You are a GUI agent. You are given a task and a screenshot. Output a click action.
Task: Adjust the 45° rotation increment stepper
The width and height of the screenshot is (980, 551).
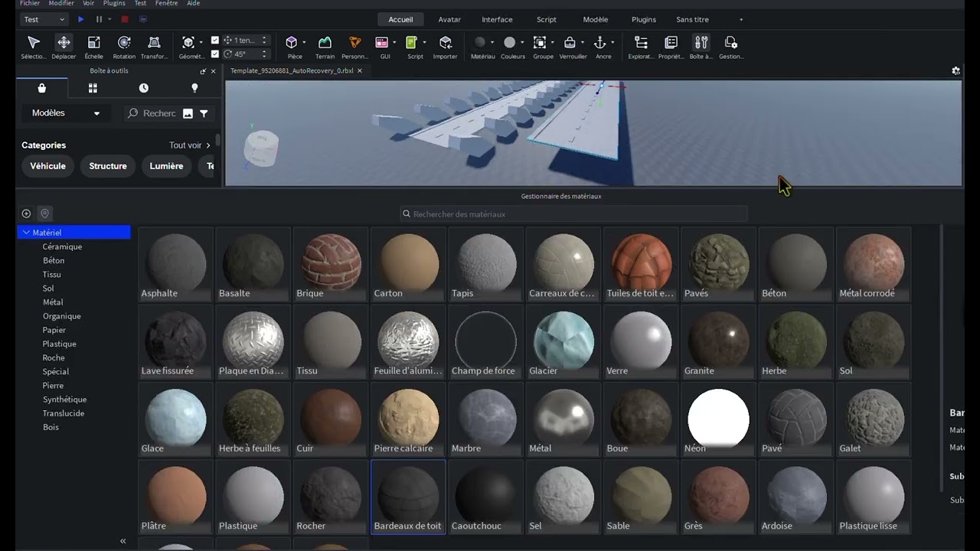pos(264,54)
